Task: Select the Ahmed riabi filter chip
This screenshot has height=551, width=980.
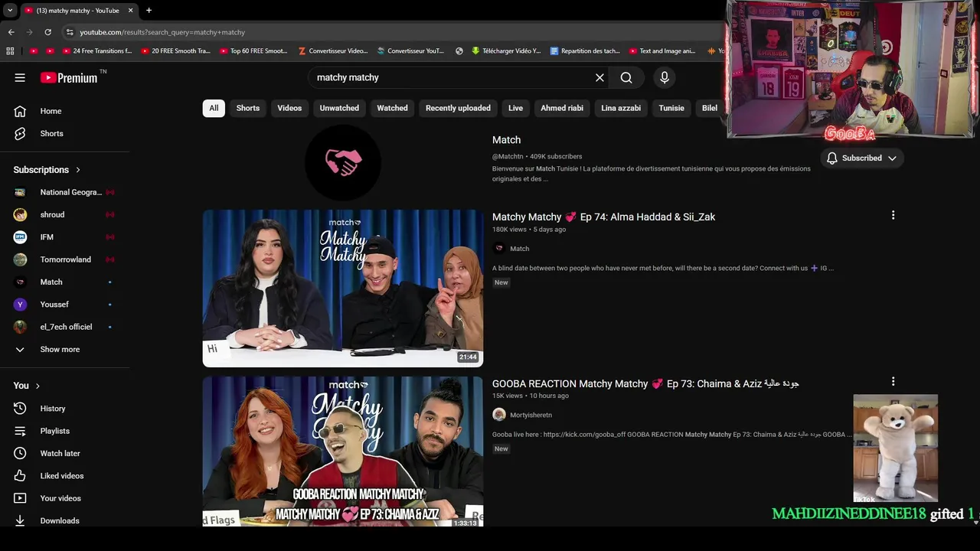Action: (562, 108)
